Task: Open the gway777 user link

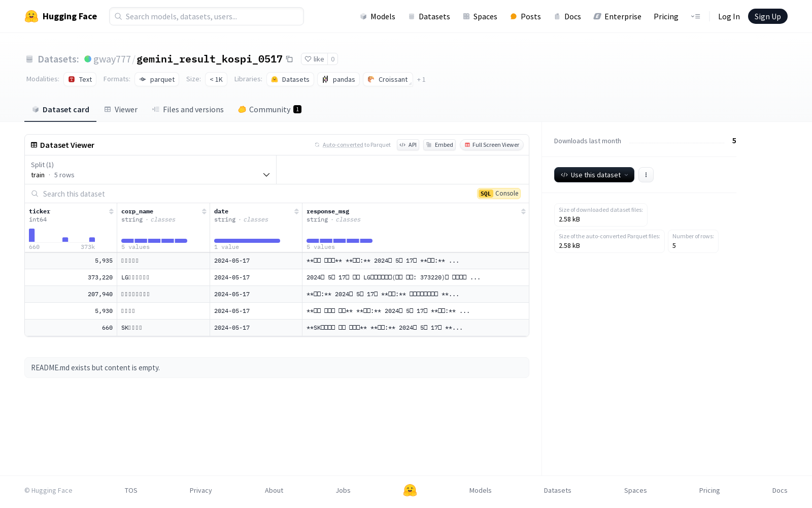Action: (x=112, y=59)
